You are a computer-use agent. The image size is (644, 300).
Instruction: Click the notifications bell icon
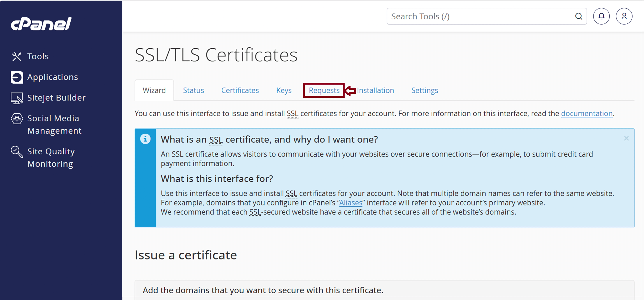601,16
